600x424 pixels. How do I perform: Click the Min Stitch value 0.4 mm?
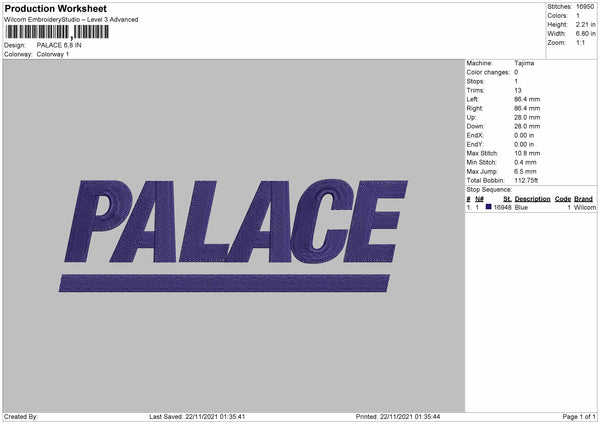click(525, 163)
